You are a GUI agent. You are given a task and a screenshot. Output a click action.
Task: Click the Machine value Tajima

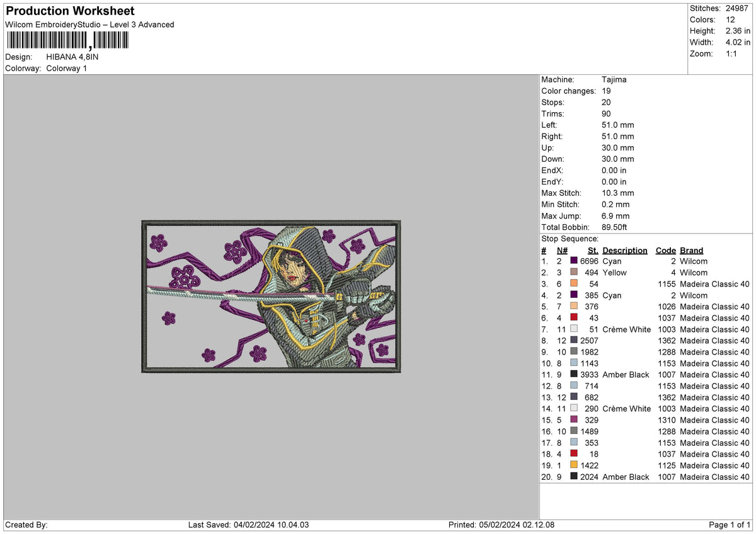(614, 80)
